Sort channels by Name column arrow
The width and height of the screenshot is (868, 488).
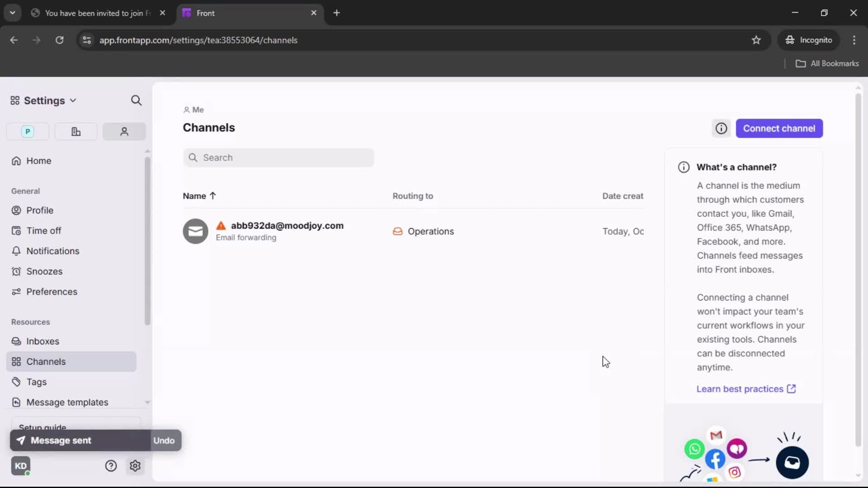tap(212, 196)
